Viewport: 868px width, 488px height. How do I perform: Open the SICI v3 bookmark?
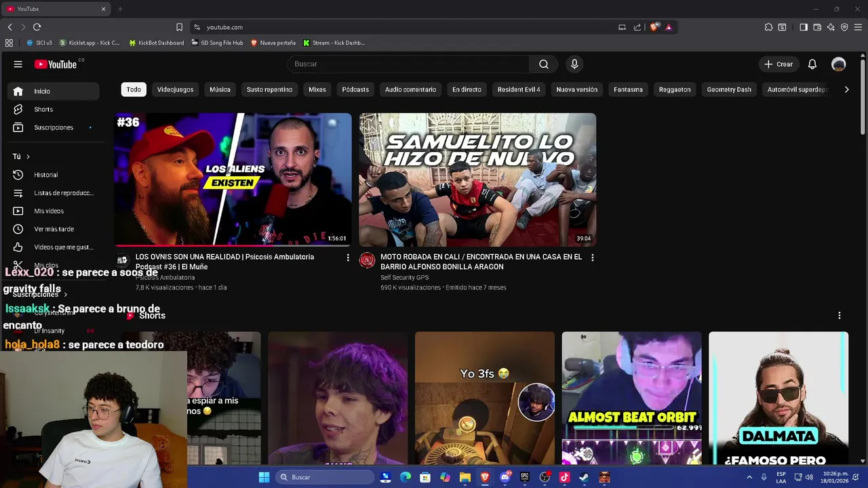[39, 43]
